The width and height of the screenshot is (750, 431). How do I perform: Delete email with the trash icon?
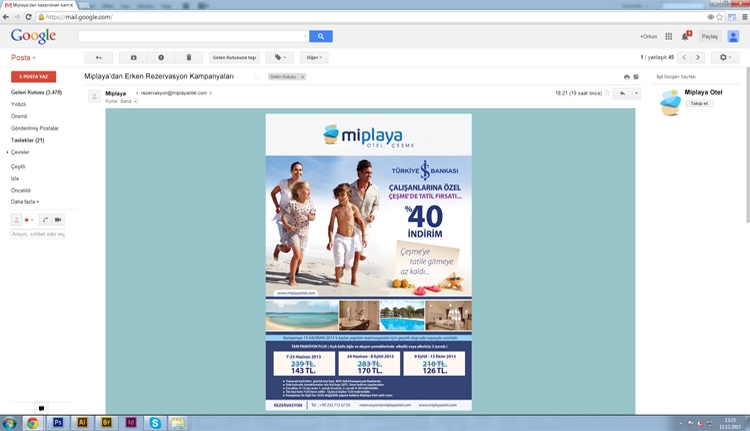[x=189, y=58]
